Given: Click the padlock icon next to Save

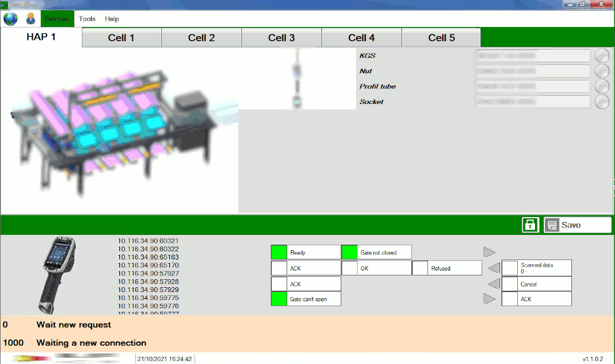Looking at the screenshot, I should point(530,225).
